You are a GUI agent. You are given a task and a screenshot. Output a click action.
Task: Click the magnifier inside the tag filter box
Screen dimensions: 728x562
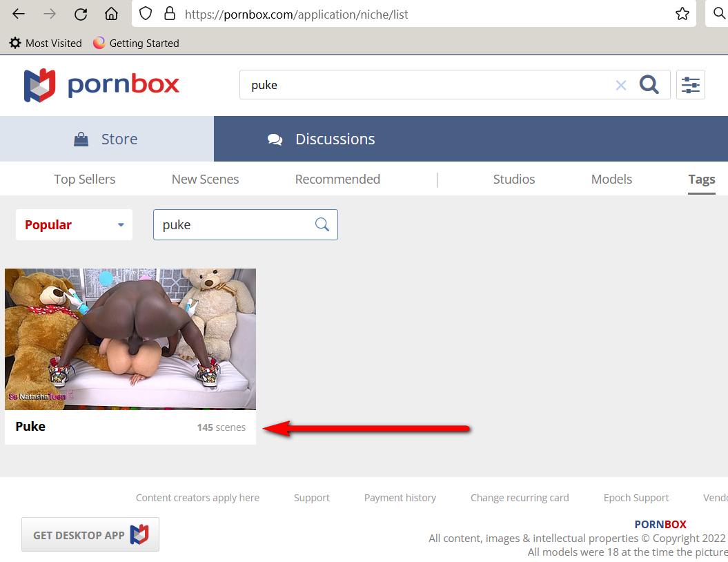pos(322,224)
